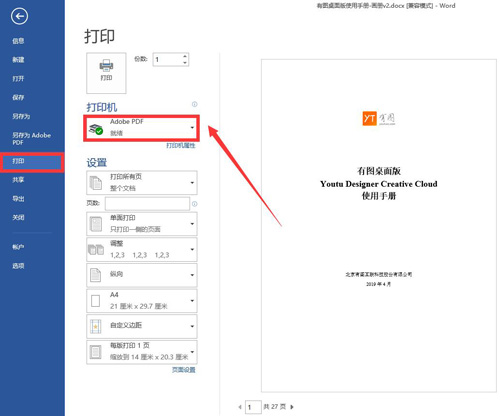This screenshot has height=416, width=500.
Task: Expand the 打印所有页 print range dropdown
Action: pos(142,183)
